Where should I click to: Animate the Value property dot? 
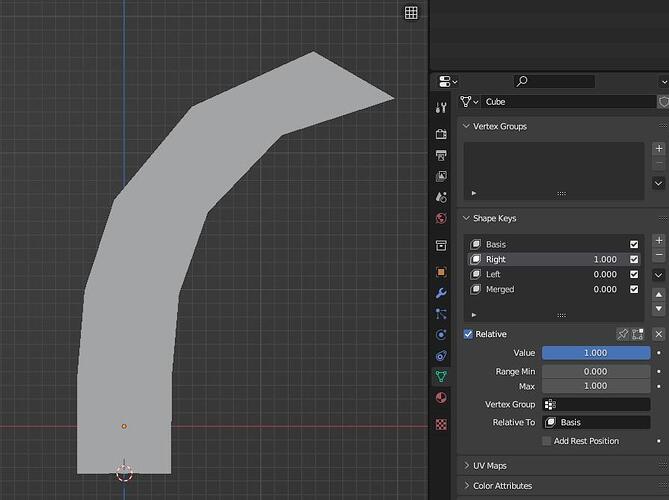[x=659, y=353]
